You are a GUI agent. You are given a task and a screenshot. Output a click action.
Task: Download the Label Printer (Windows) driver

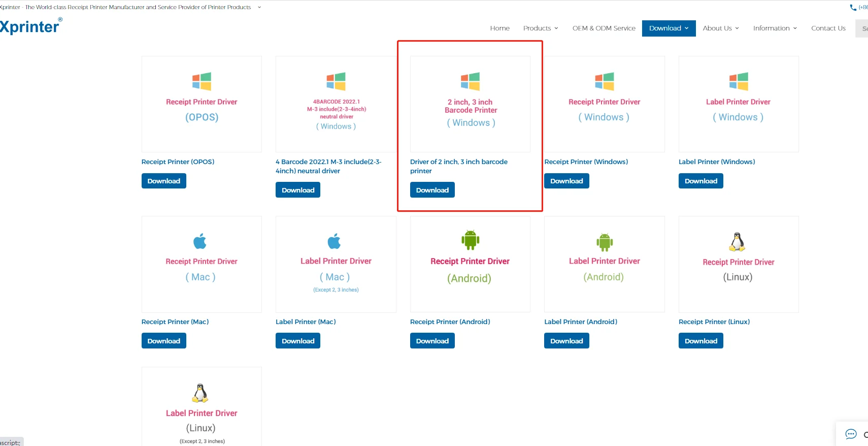pos(700,181)
